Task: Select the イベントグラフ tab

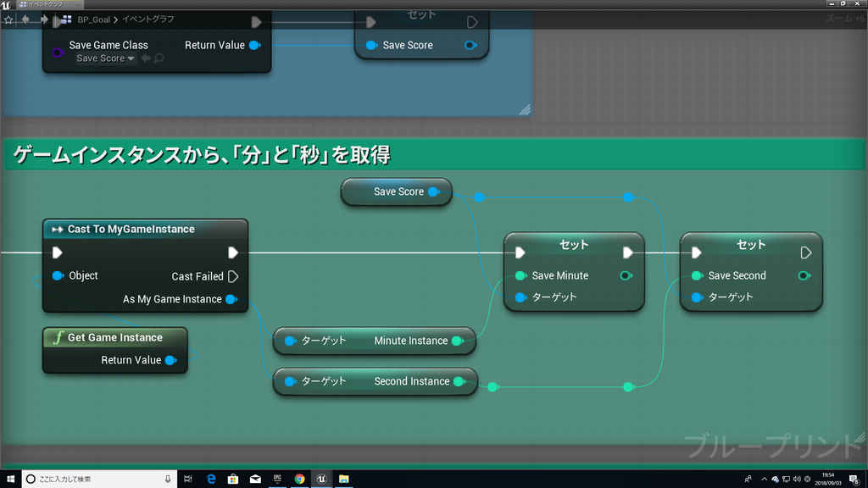Action: coord(47,4)
